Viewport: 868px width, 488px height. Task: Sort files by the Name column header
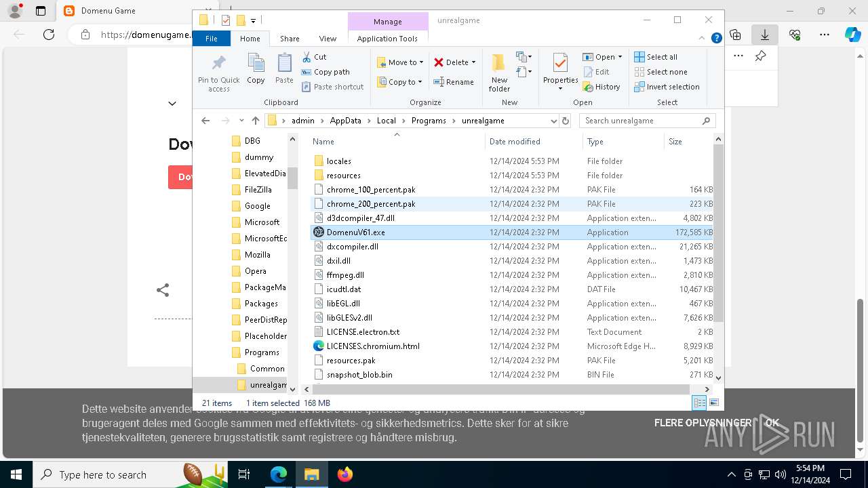[397, 142]
